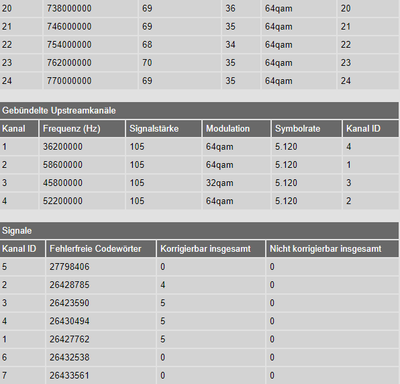This screenshot has height=384, width=400.
Task: Select upstream frequency 58600000
Action: (x=63, y=165)
